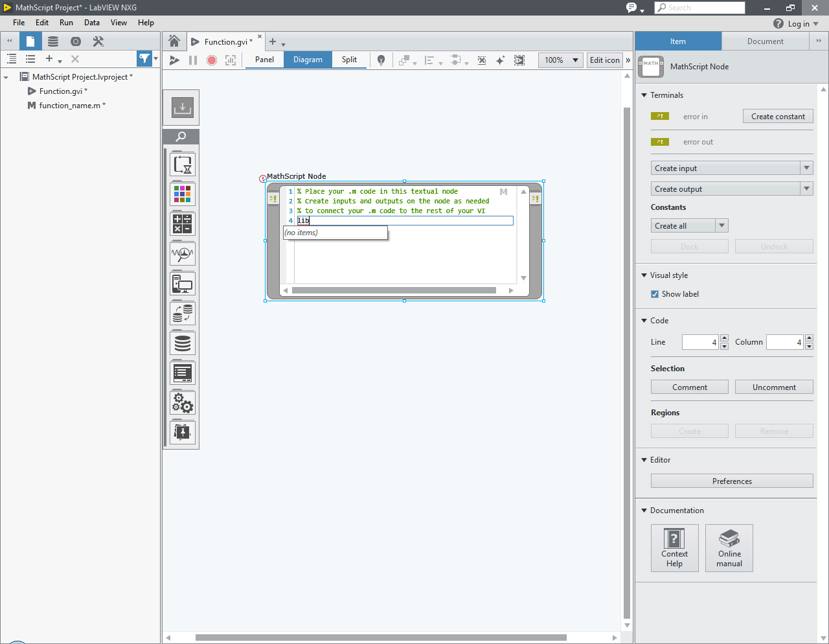This screenshot has width=829, height=644.
Task: Open the Program Flow palette category
Action: 183,165
